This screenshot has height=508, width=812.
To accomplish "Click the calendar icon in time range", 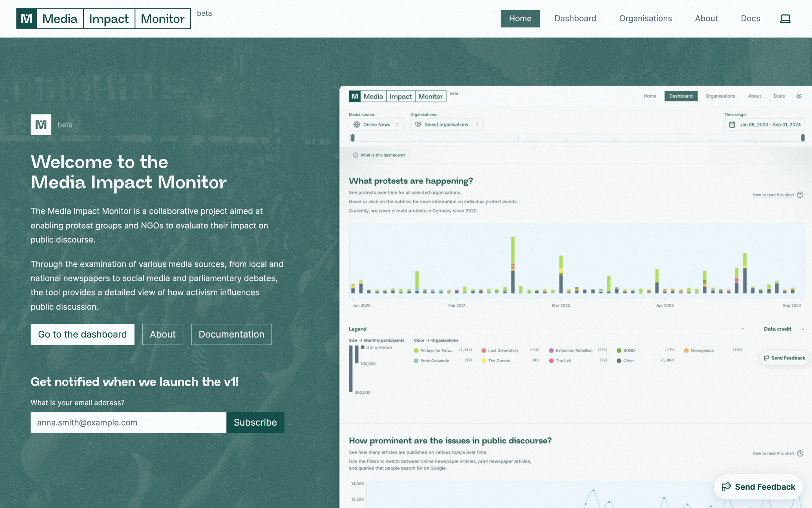I will tap(732, 125).
